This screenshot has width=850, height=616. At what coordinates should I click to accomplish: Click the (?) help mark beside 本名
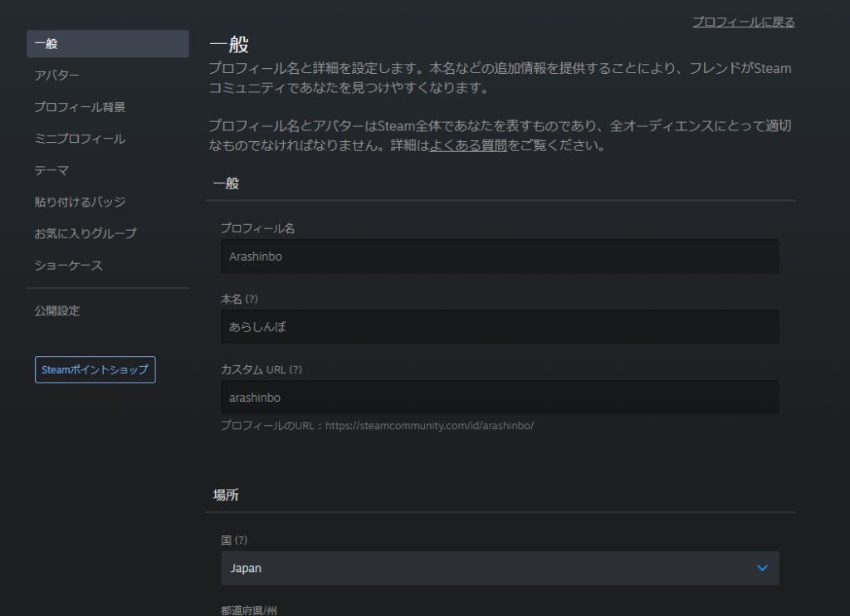point(253,298)
